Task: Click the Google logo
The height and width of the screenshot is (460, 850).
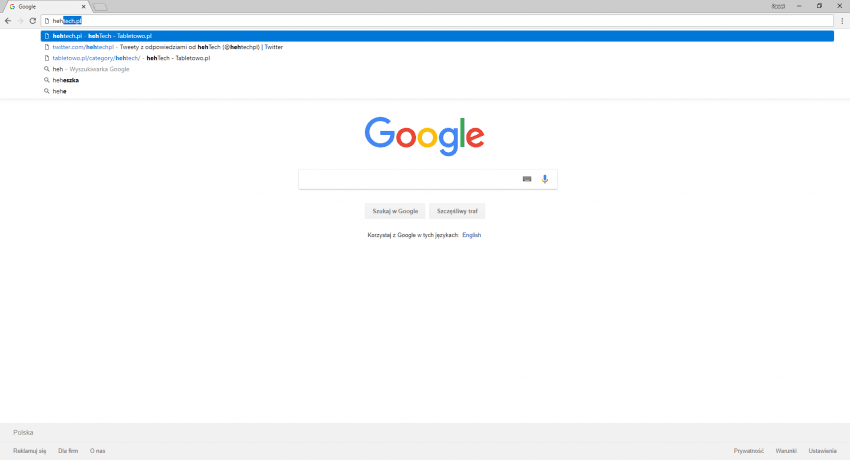Action: (x=424, y=136)
